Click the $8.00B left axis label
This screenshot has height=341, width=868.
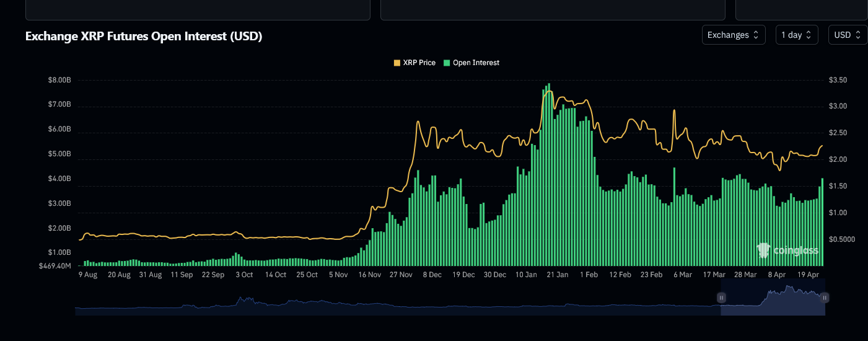pyautogui.click(x=59, y=80)
